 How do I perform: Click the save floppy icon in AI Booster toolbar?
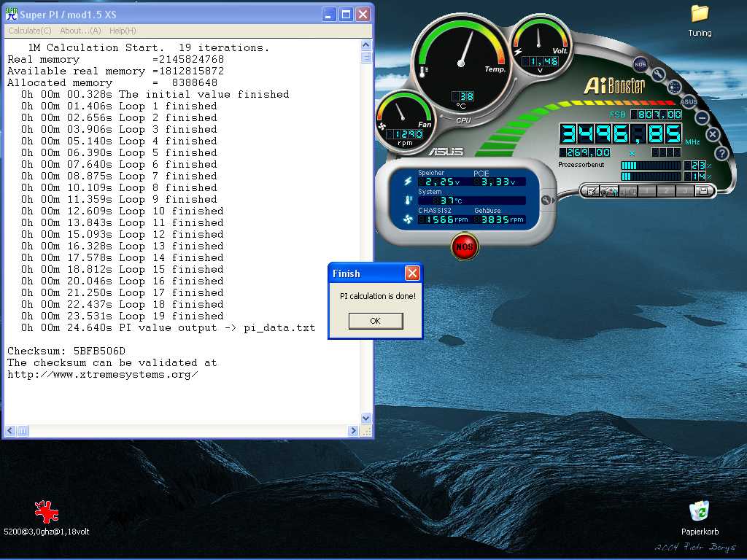point(703,192)
